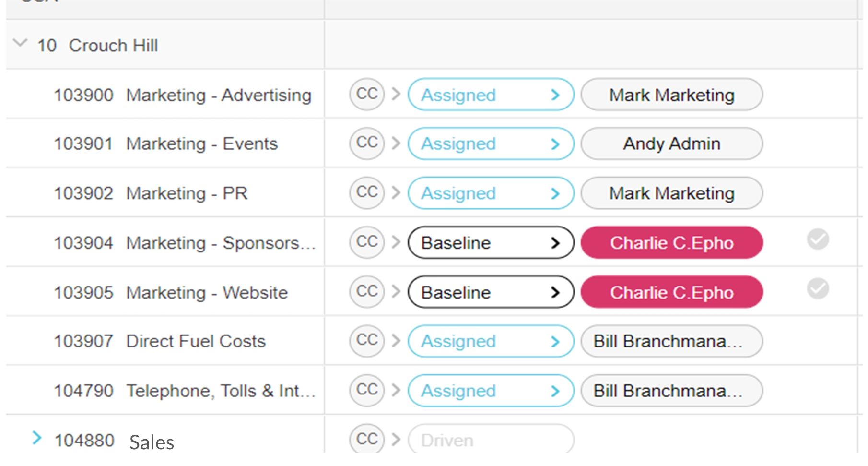Click the CC icon for Marketing - Website
Image resolution: width=868 pixels, height=466 pixels.
[x=367, y=291]
